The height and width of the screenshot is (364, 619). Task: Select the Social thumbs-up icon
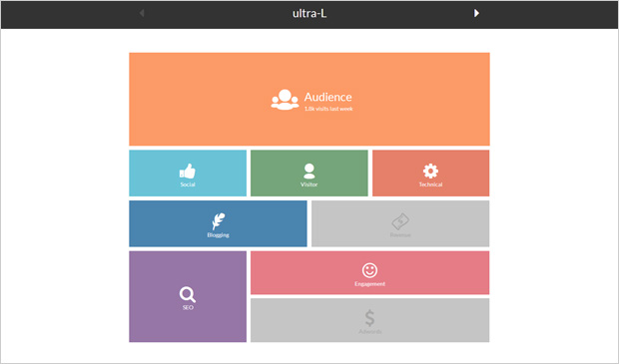(188, 172)
